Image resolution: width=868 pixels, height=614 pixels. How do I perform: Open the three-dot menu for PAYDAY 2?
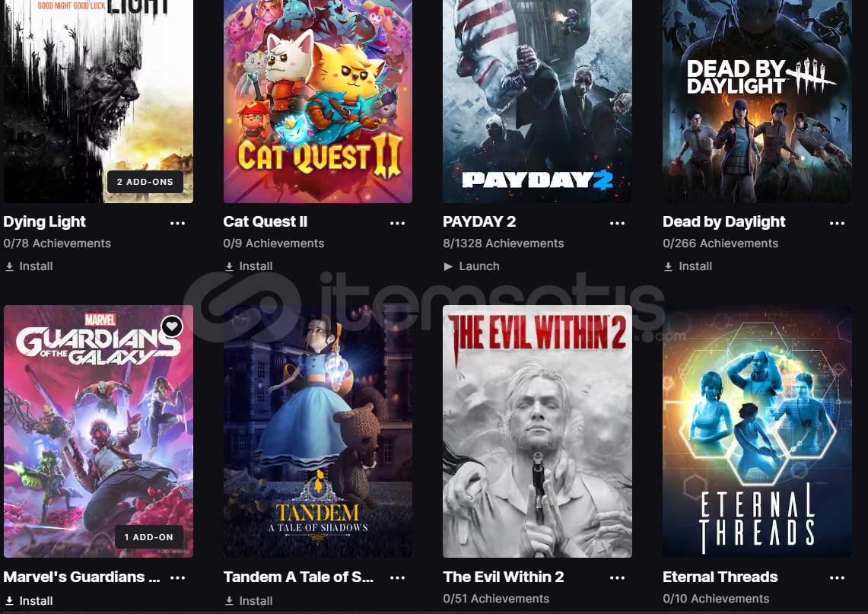pyautogui.click(x=617, y=223)
